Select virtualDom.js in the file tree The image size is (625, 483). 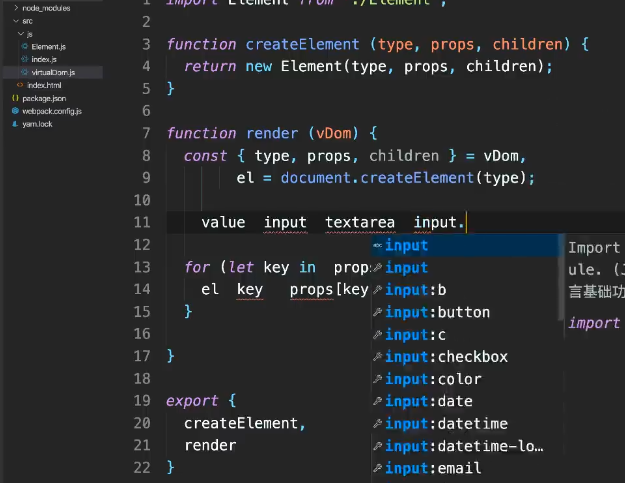tap(53, 72)
